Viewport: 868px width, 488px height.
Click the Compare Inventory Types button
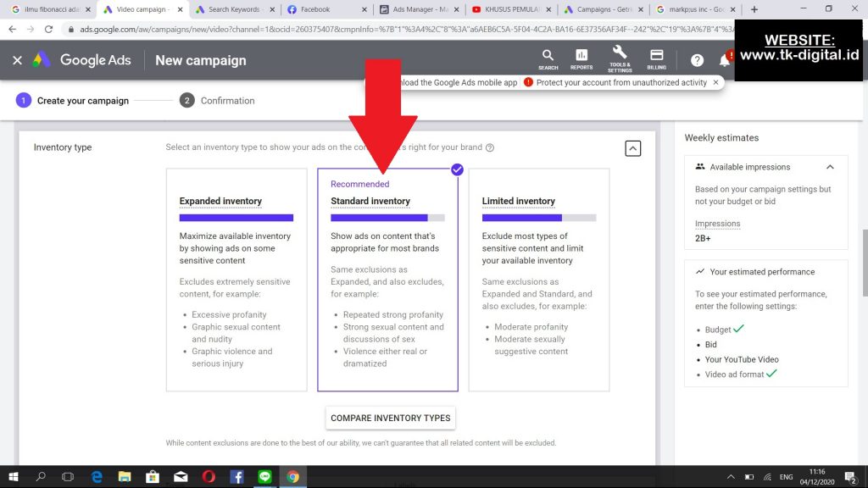pos(390,418)
